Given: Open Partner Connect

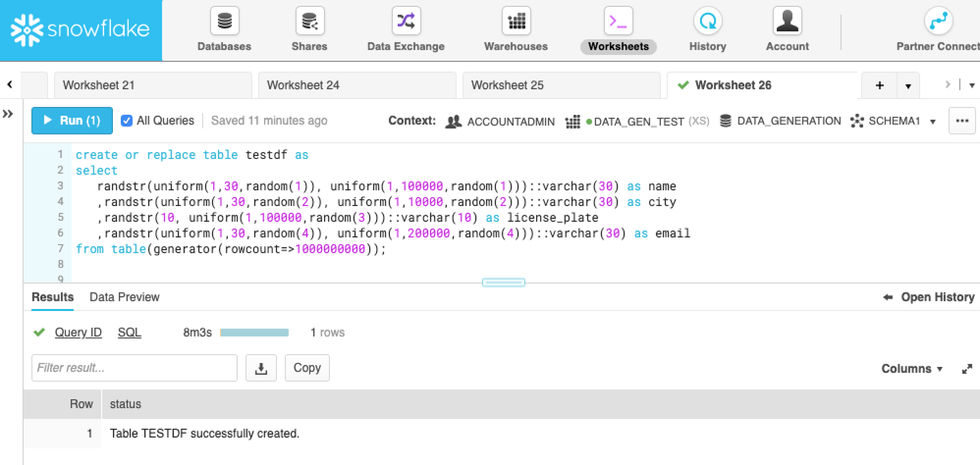Looking at the screenshot, I should 938,22.
